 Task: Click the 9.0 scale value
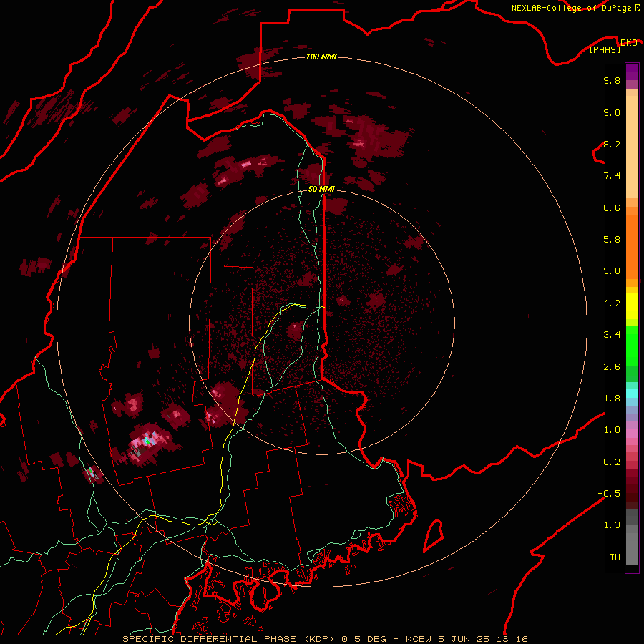[612, 112]
